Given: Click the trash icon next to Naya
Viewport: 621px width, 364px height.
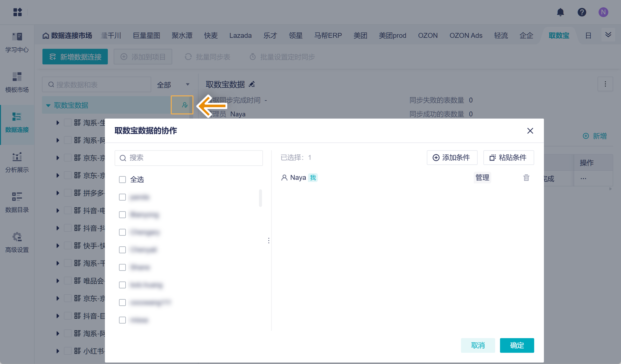Looking at the screenshot, I should (x=526, y=177).
